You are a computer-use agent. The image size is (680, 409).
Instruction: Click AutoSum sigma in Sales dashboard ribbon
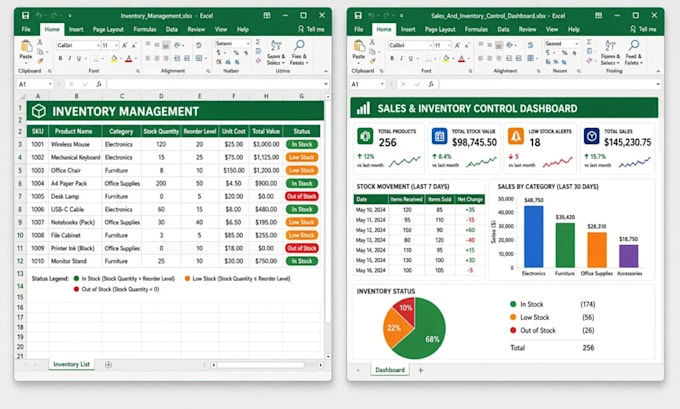589,43
